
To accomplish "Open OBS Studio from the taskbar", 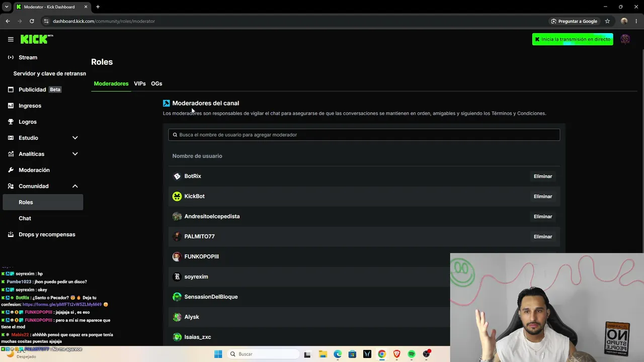I will pyautogui.click(x=427, y=354).
